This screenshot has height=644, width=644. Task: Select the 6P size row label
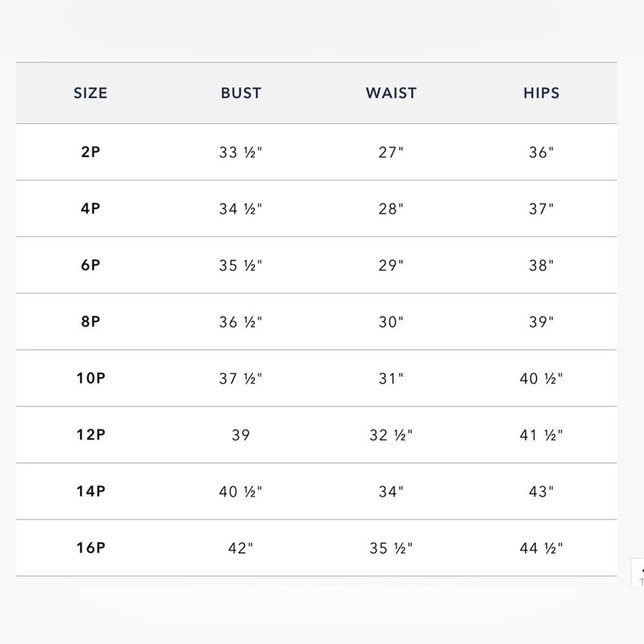(x=90, y=265)
